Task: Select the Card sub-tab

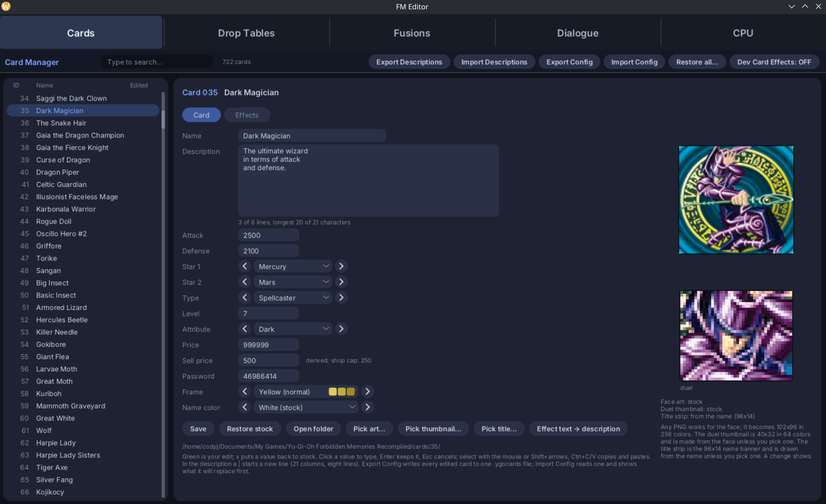Action: [201, 115]
